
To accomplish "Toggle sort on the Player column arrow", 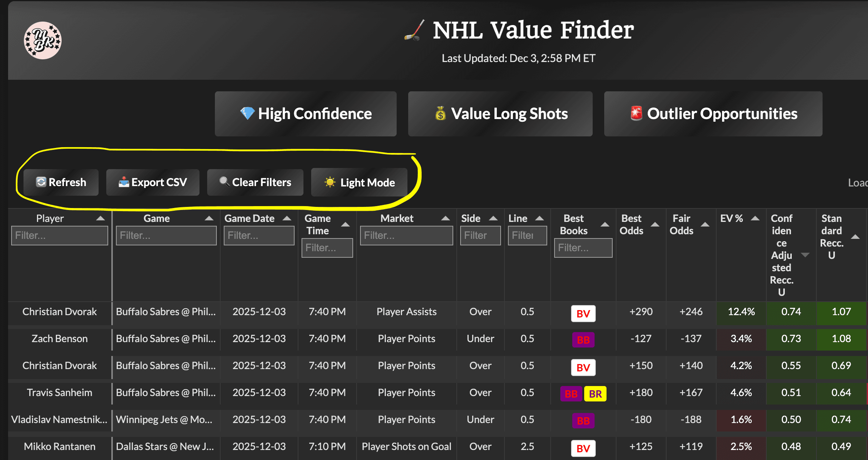I will click(100, 218).
